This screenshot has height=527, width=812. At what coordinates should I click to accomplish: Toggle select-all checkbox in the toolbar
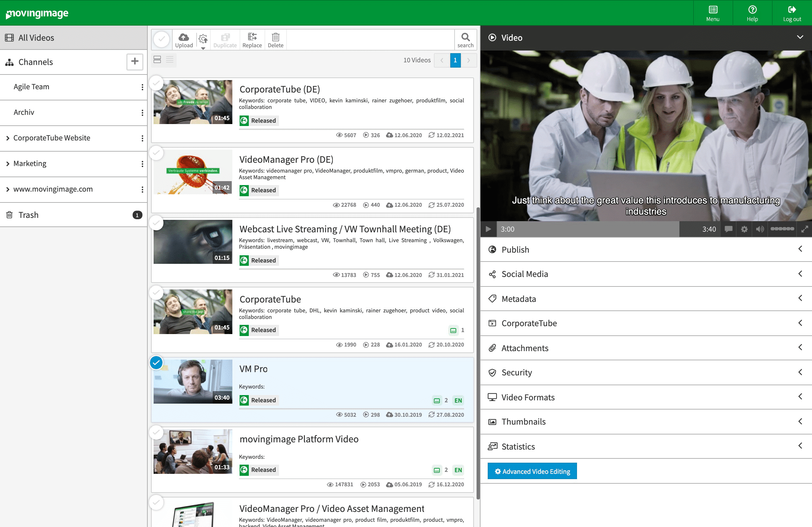pyautogui.click(x=161, y=39)
